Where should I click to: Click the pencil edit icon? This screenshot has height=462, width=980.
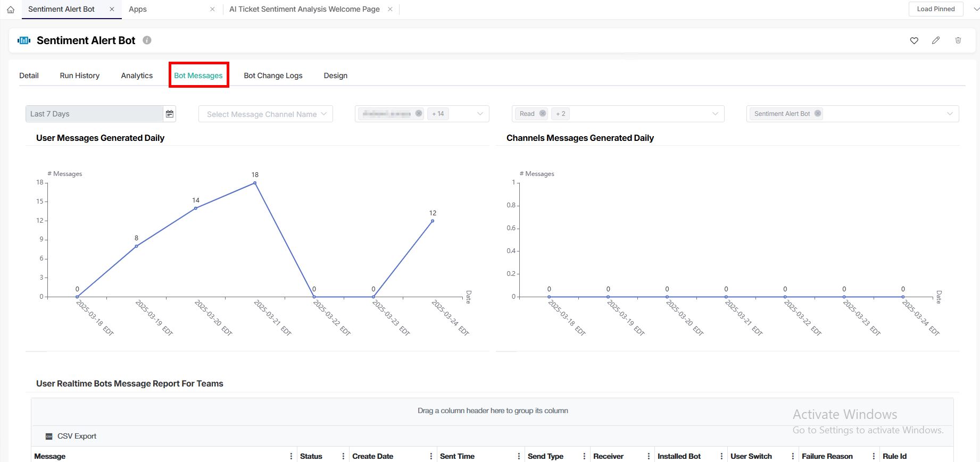click(936, 40)
